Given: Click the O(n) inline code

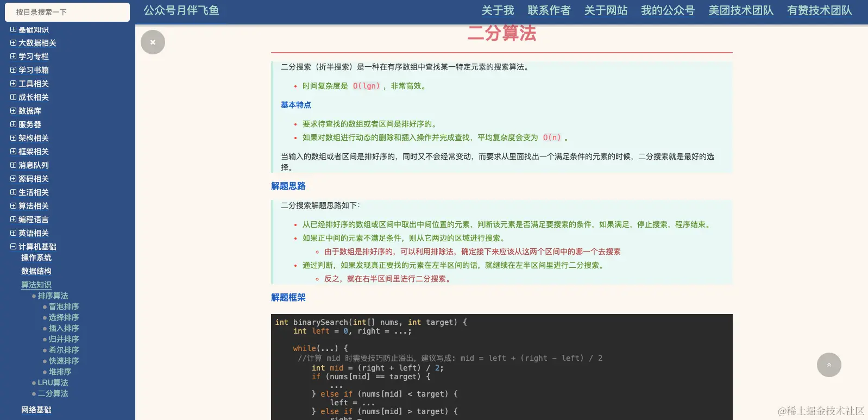Looking at the screenshot, I should coord(552,137).
